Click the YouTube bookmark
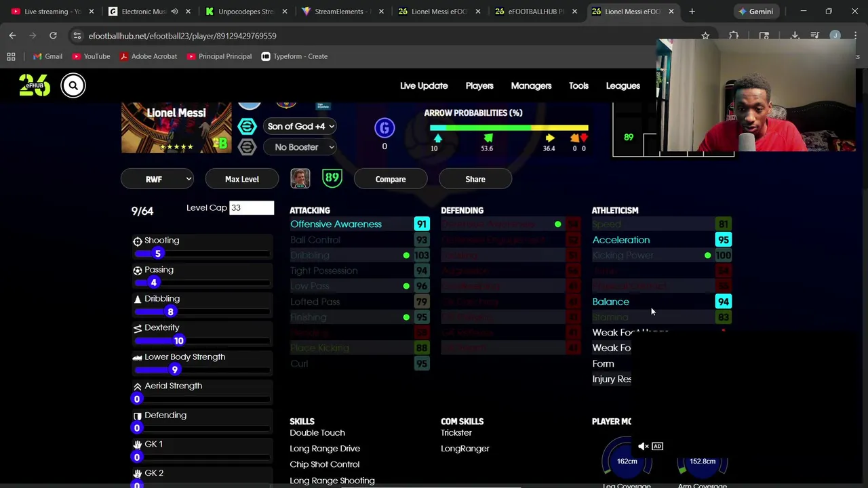This screenshot has width=868, height=488. click(x=90, y=56)
